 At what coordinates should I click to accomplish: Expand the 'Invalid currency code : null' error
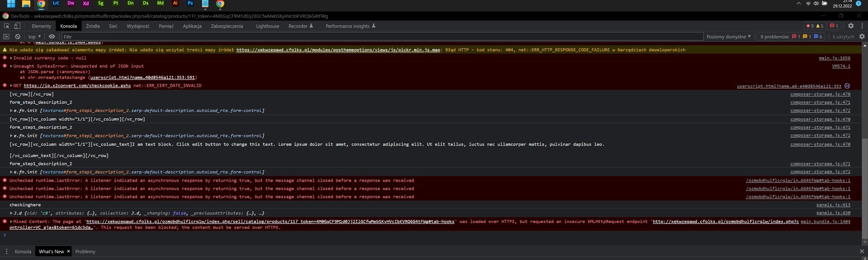coord(11,58)
